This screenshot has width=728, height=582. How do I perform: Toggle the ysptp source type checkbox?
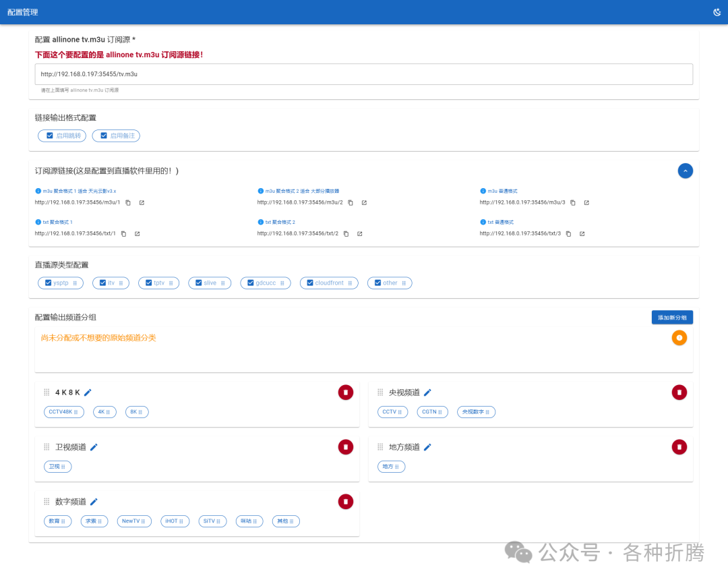49,283
